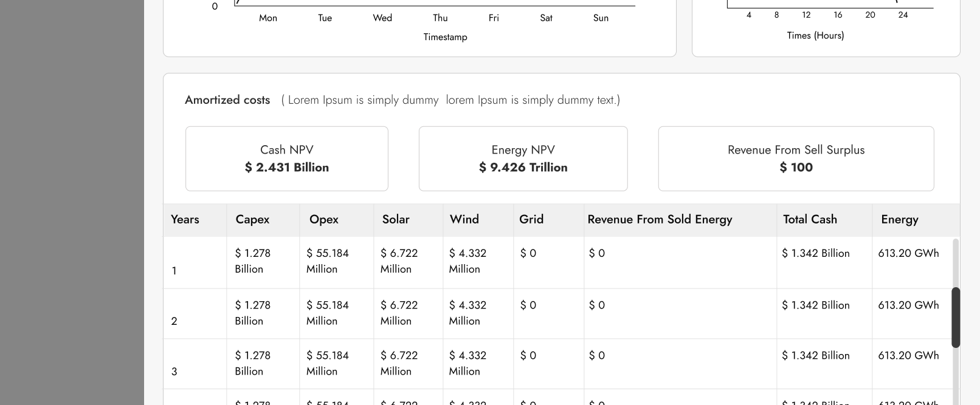This screenshot has width=980, height=405.
Task: Click the Energy column header
Action: [899, 219]
